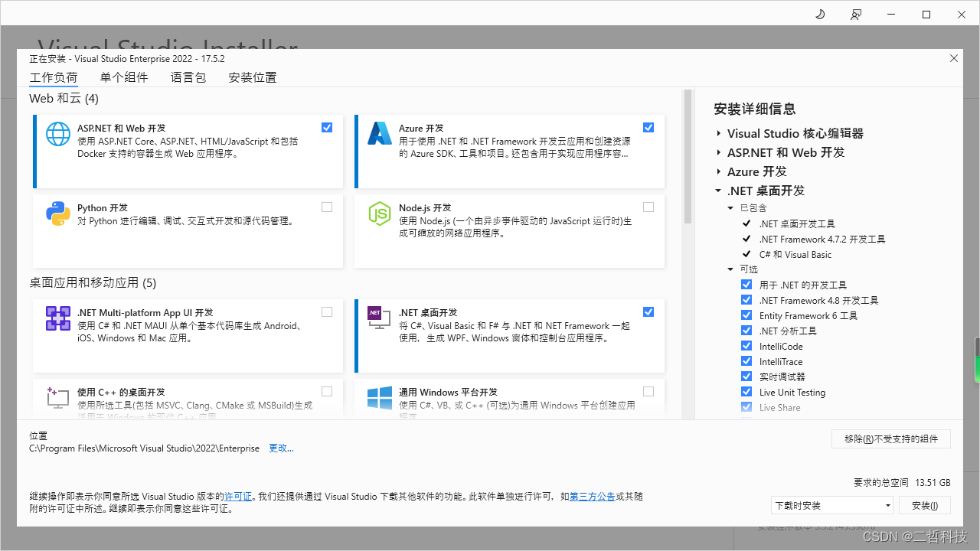Open the 下载时安装 dropdown
980x551 pixels.
(832, 505)
